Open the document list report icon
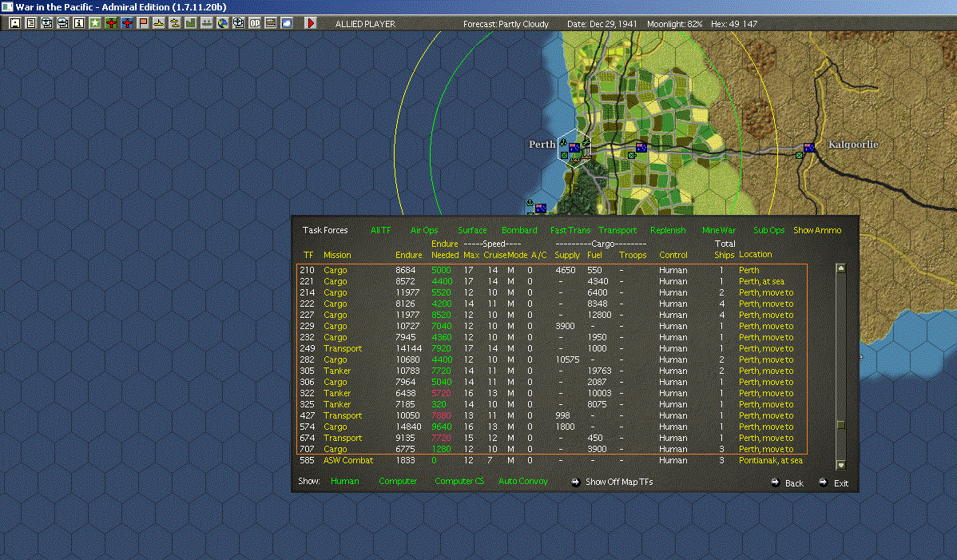Image resolution: width=957 pixels, height=560 pixels. [x=31, y=23]
